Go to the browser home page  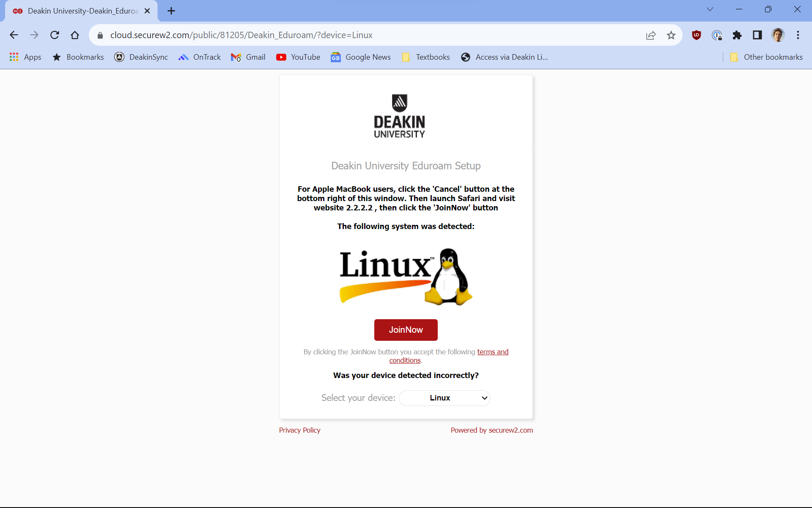75,35
